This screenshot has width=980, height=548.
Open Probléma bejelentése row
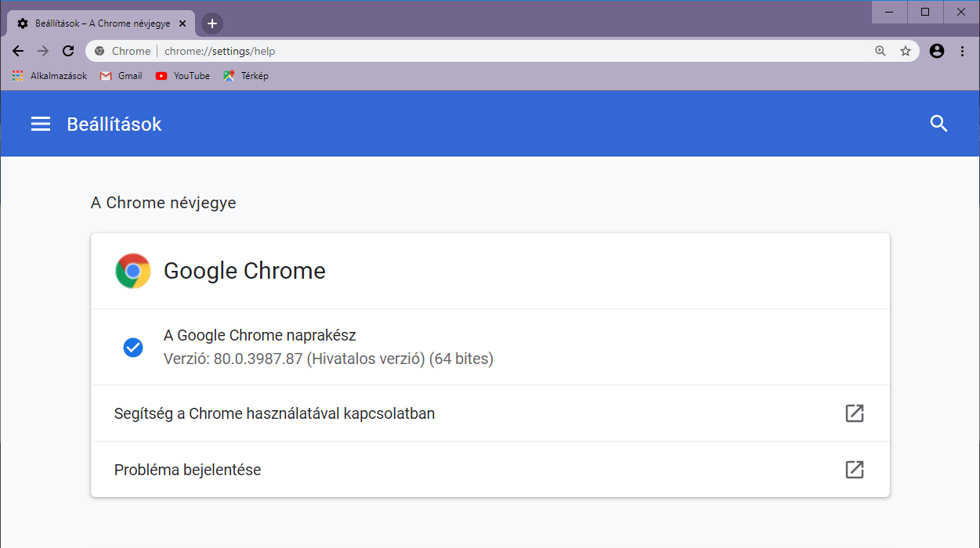490,470
